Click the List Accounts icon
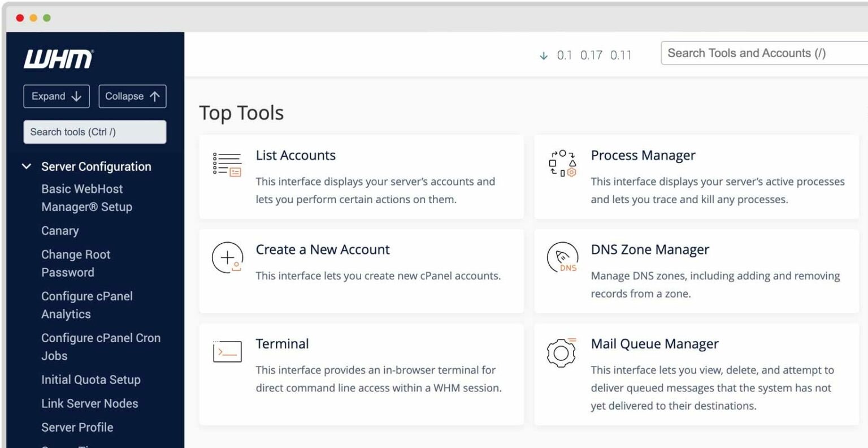 pyautogui.click(x=226, y=163)
